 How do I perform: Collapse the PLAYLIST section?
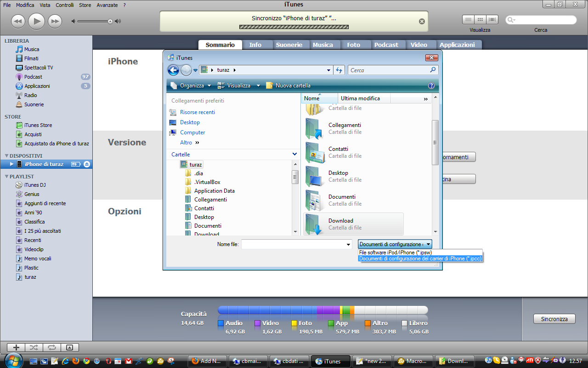[x=6, y=177]
